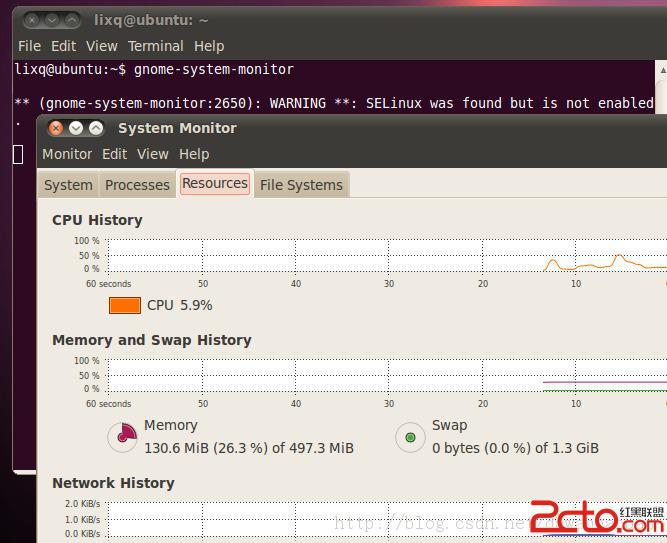Click the Network History heading
The image size is (667, 543).
113,483
